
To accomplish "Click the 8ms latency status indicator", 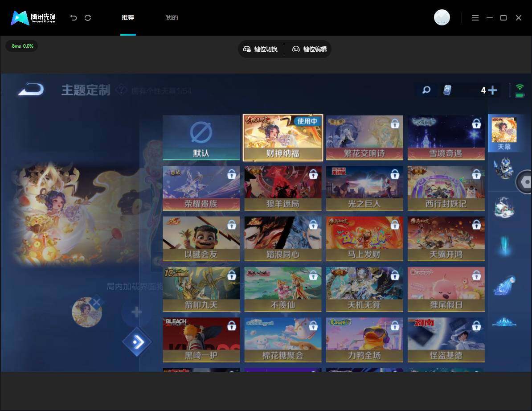I will [22, 46].
